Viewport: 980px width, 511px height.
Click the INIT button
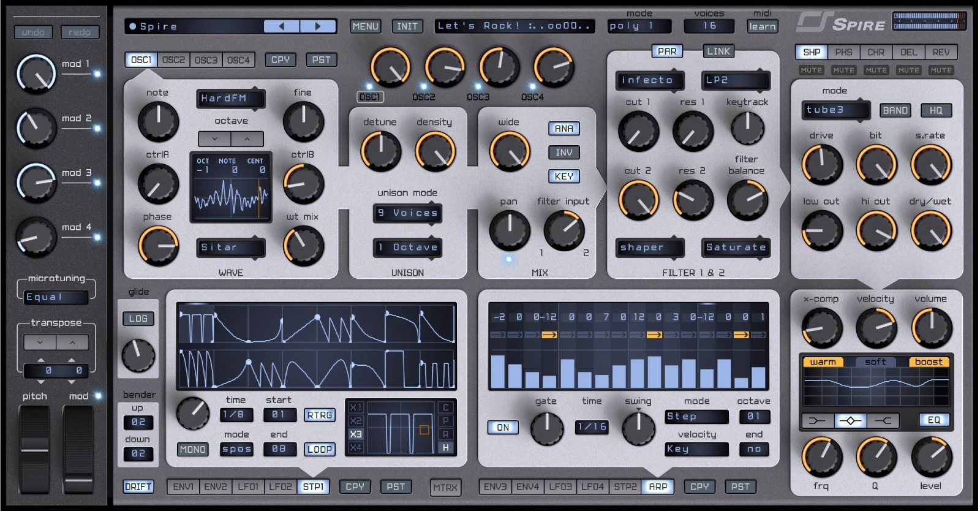(407, 26)
